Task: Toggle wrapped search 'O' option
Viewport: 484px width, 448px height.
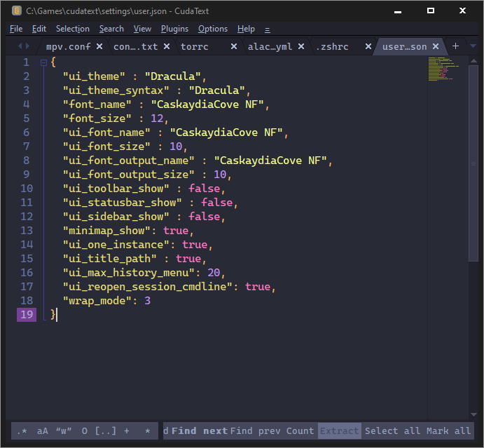Action: point(84,431)
